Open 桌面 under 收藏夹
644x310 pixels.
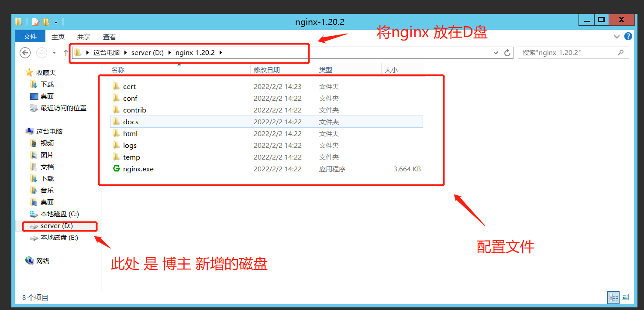47,96
